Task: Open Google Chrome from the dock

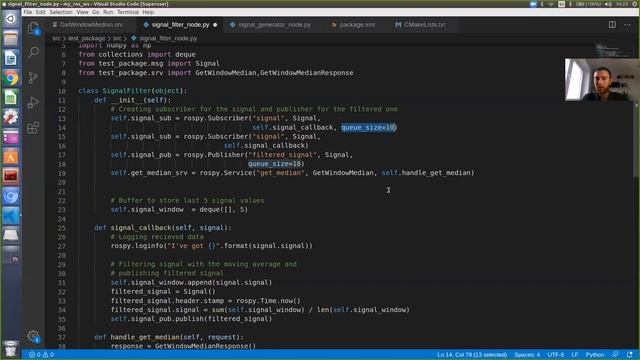Action: tap(11, 78)
